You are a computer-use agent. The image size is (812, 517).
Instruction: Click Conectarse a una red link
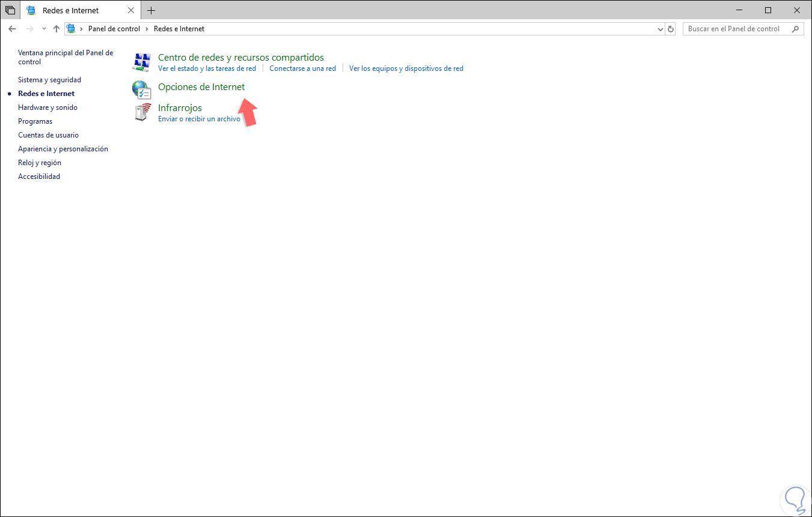pyautogui.click(x=303, y=68)
